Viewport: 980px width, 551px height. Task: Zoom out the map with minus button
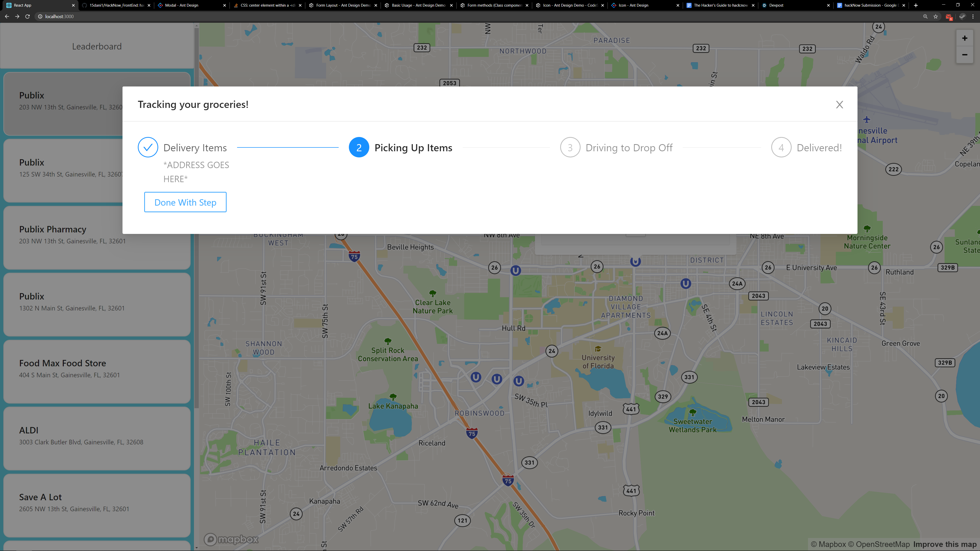tap(964, 55)
